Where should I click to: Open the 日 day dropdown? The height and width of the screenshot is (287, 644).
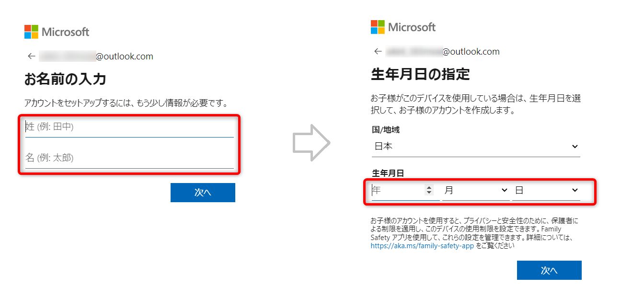pos(546,191)
